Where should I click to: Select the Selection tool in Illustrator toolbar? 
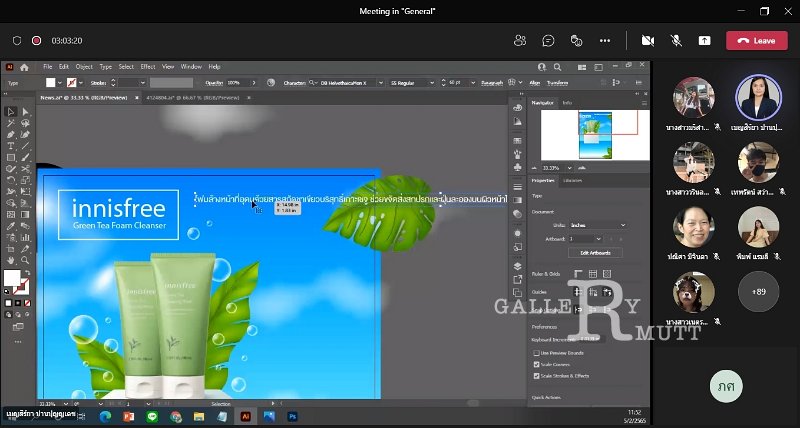tap(11, 112)
